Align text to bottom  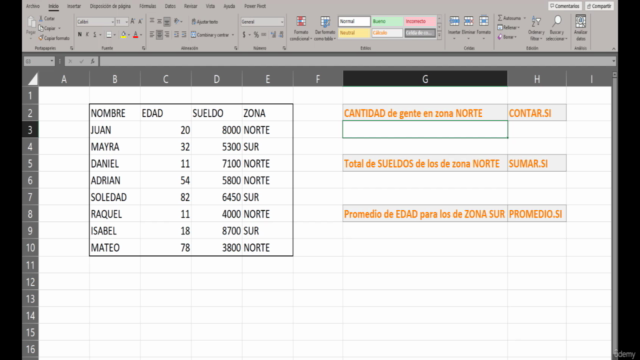[x=167, y=21]
